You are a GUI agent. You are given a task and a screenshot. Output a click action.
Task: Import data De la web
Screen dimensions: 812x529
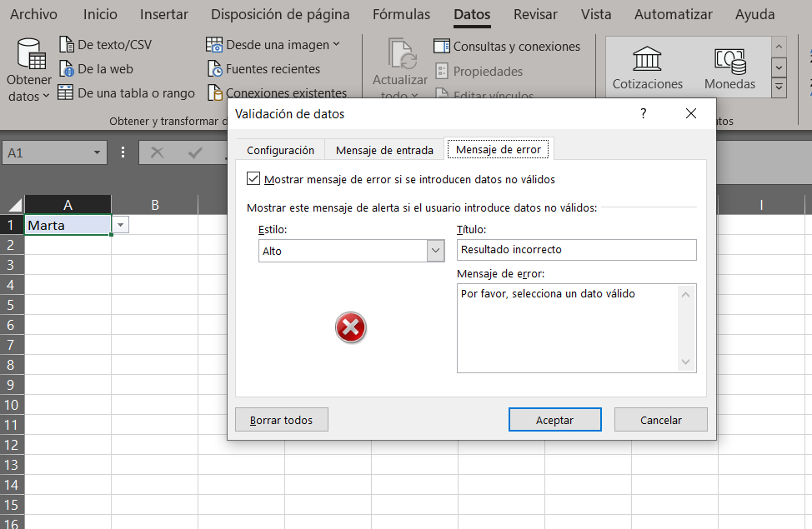click(96, 69)
